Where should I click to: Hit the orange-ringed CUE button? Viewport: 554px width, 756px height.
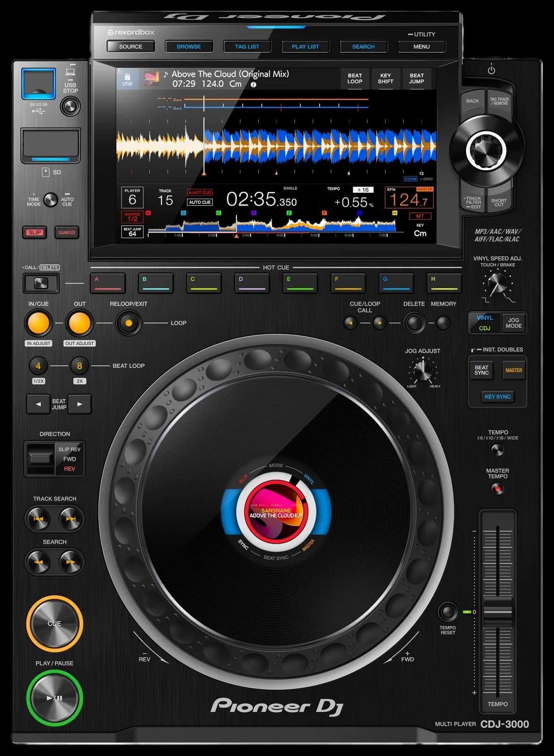(x=54, y=623)
